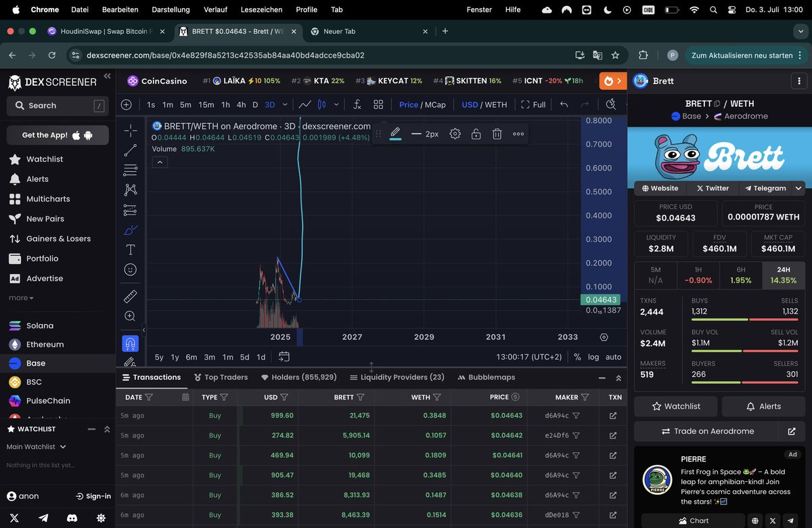
Task: Undo the last chart action
Action: coord(564,104)
